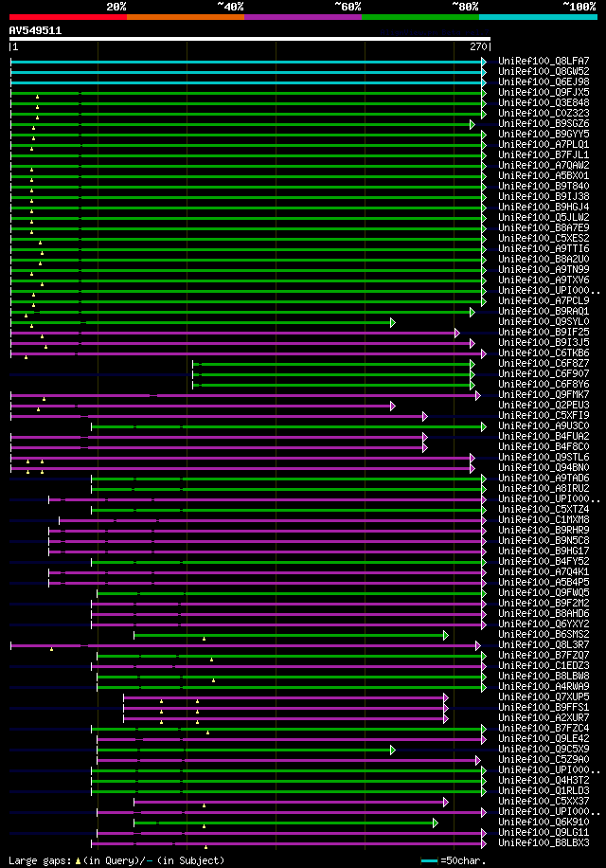Click the purple ~60% legend segment
The image size is (606, 868).
(303, 17)
